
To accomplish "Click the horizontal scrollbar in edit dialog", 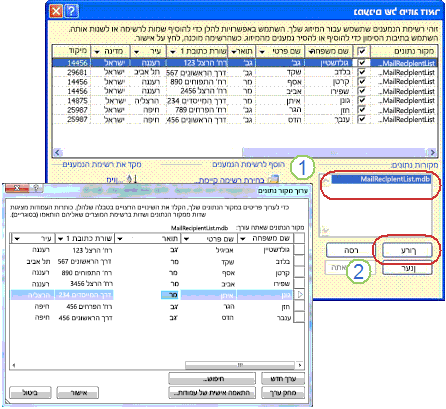I will click(240, 365).
